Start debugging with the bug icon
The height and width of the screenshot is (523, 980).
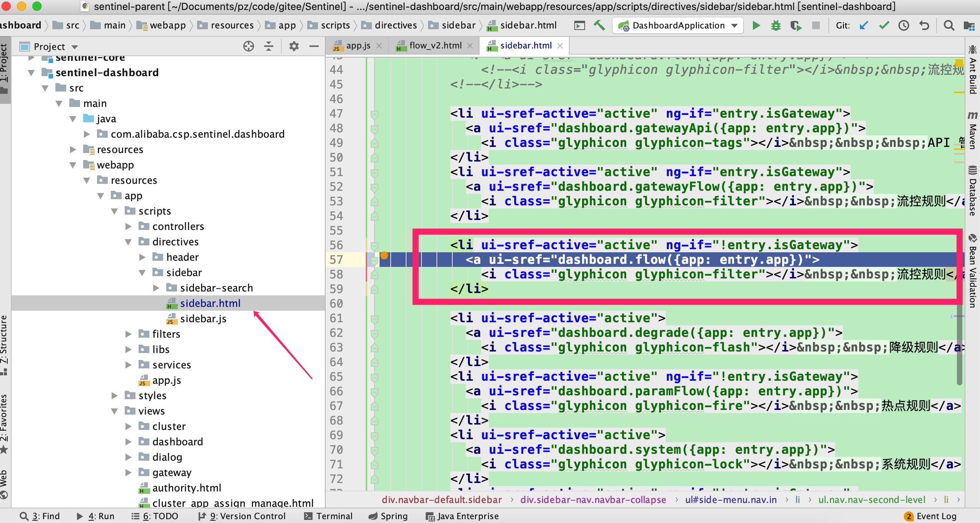tap(776, 26)
